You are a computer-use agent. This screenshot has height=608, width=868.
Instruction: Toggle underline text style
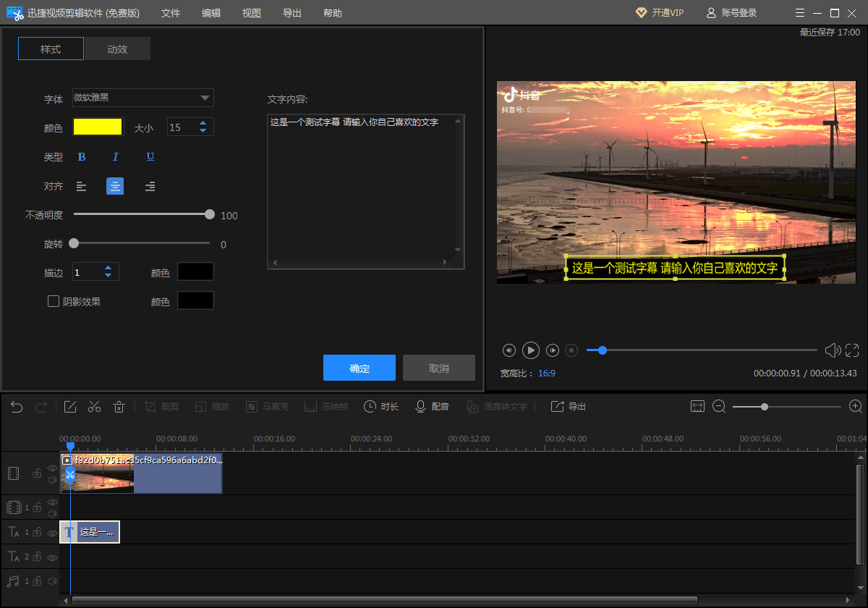pyautogui.click(x=150, y=157)
